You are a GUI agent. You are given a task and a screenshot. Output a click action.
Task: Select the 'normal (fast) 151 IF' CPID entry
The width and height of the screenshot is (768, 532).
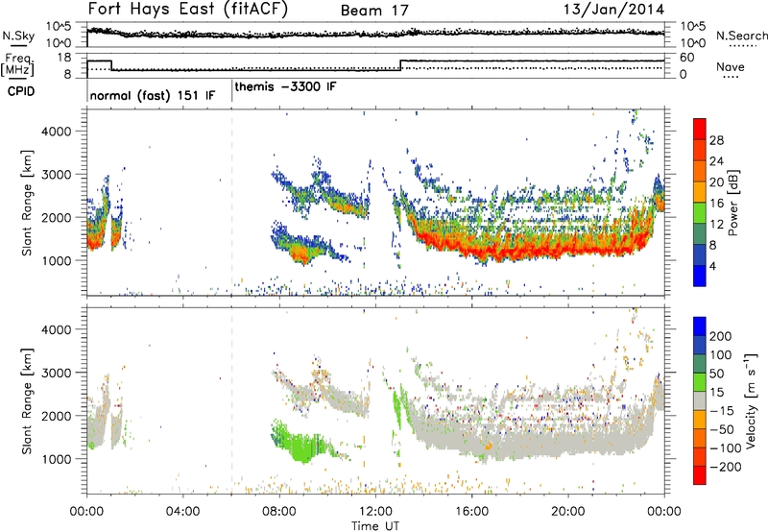[x=153, y=95]
